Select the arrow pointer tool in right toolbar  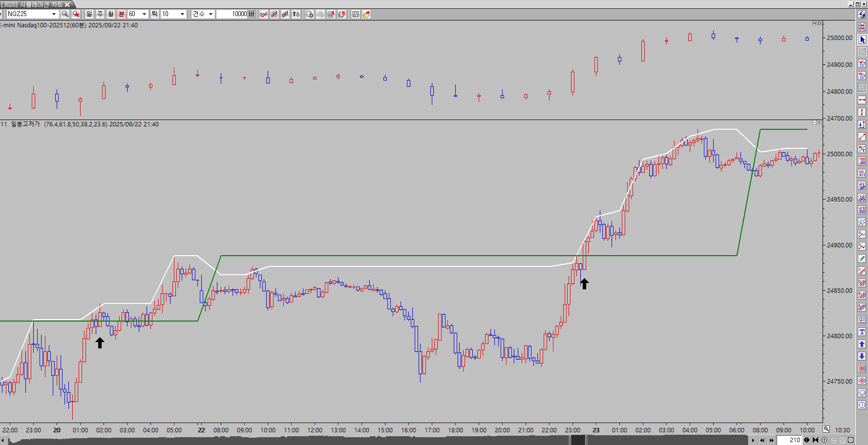click(862, 40)
